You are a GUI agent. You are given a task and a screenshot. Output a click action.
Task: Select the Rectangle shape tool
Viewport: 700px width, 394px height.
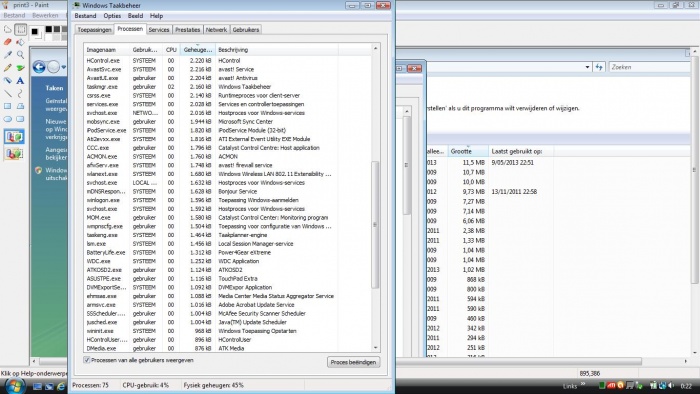pyautogui.click(x=8, y=106)
